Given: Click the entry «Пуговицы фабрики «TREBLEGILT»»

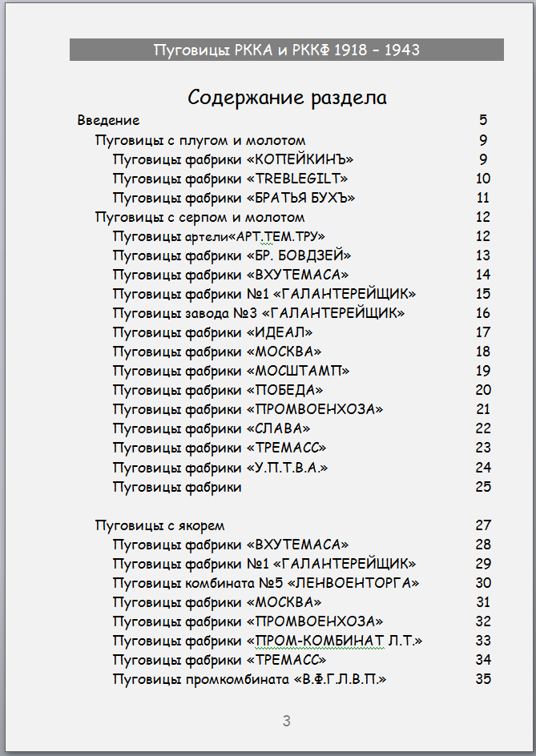Looking at the screenshot, I should (230, 179).
